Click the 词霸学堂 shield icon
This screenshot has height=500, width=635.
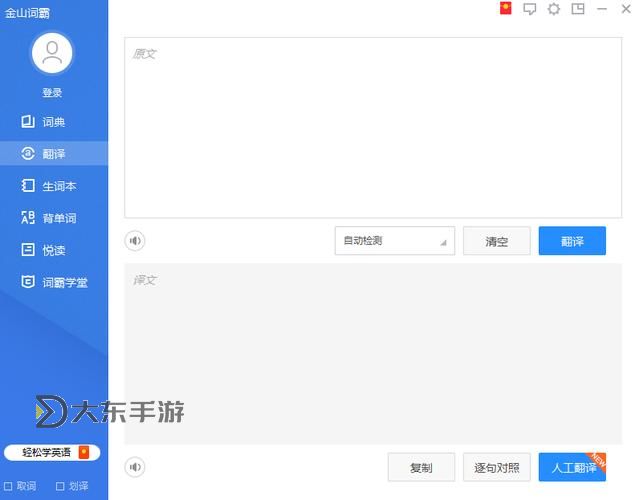click(28, 281)
